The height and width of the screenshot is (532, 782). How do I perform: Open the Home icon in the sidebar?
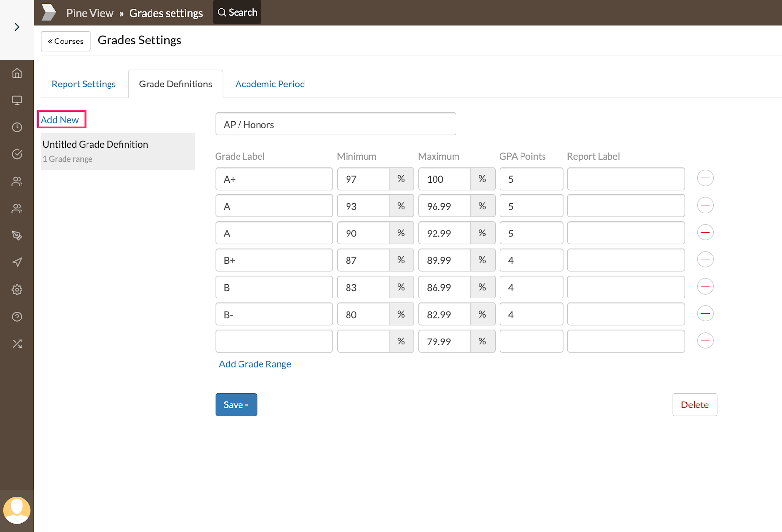click(17, 73)
